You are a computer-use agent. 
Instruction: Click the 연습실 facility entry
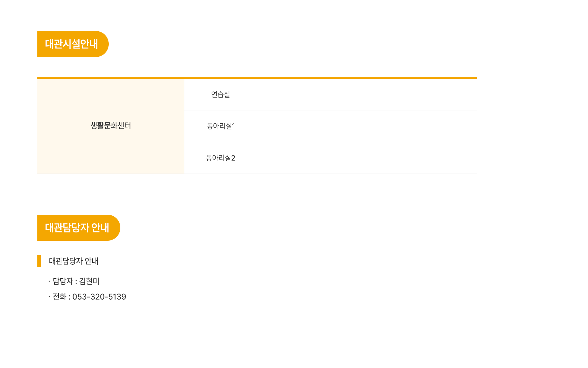[x=221, y=94]
